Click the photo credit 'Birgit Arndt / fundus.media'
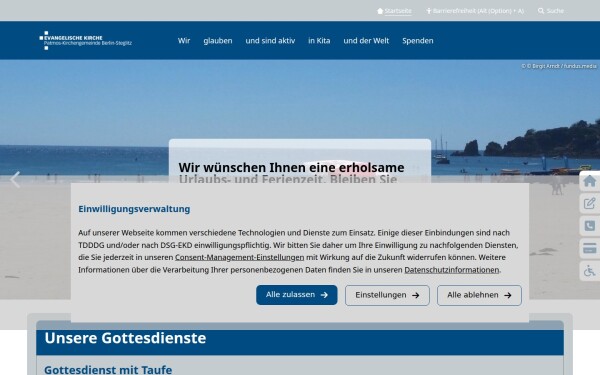The height and width of the screenshot is (375, 600). tap(564, 66)
